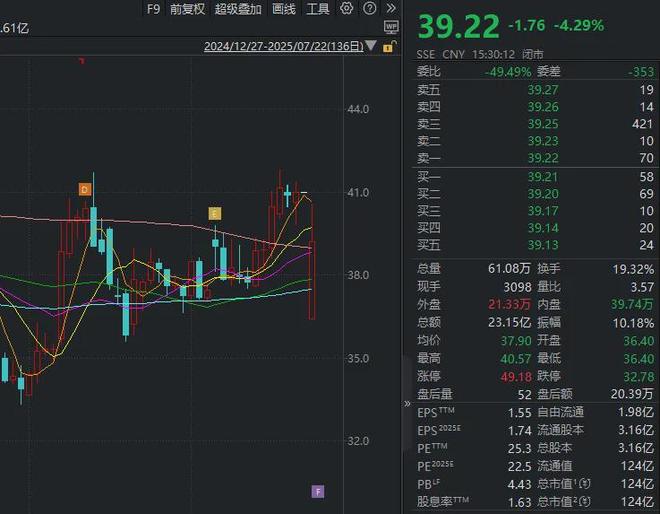Click the 委差 value -353
Viewport: 660px width, 514px height.
click(641, 72)
